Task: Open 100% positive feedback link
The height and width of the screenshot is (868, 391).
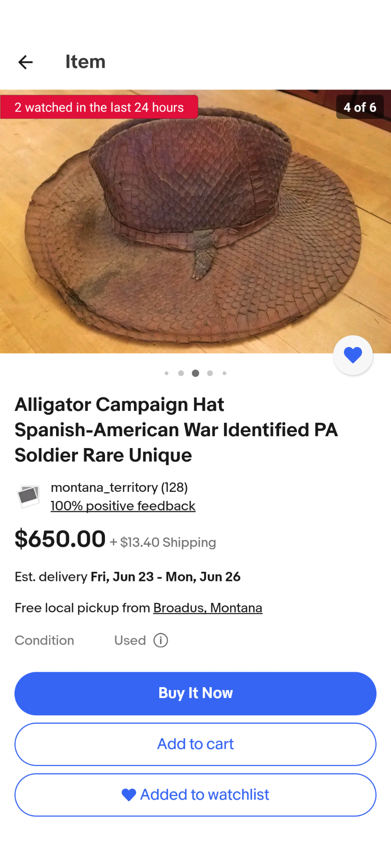Action: pos(123,506)
